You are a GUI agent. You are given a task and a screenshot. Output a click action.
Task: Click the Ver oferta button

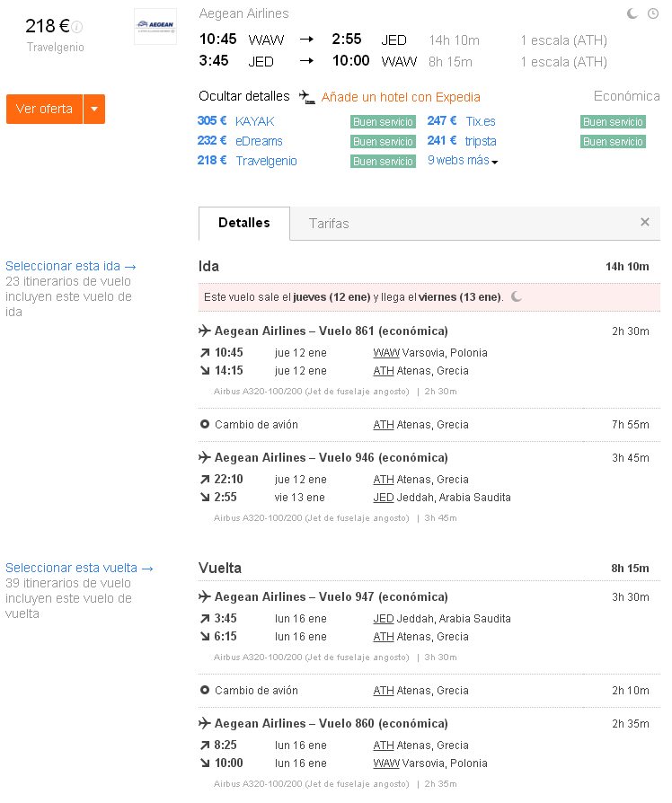point(45,109)
